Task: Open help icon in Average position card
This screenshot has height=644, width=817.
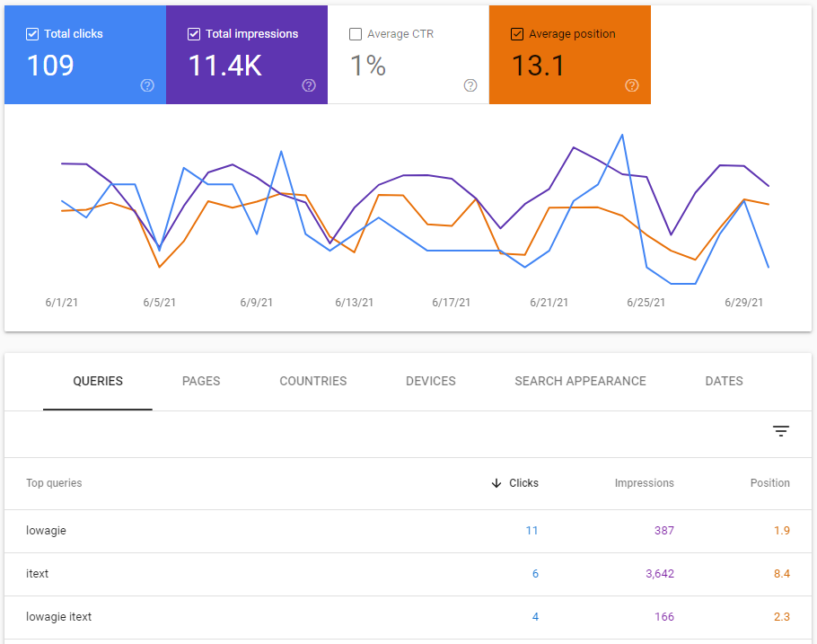Action: tap(632, 85)
